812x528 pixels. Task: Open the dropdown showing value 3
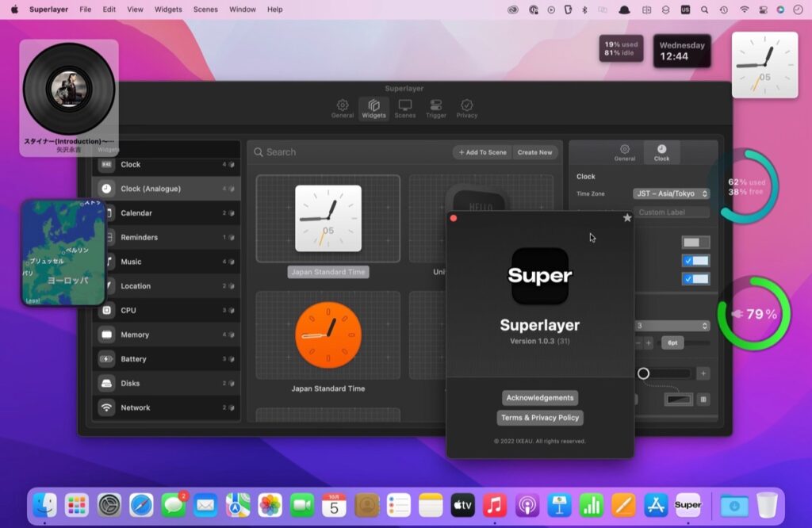671,325
